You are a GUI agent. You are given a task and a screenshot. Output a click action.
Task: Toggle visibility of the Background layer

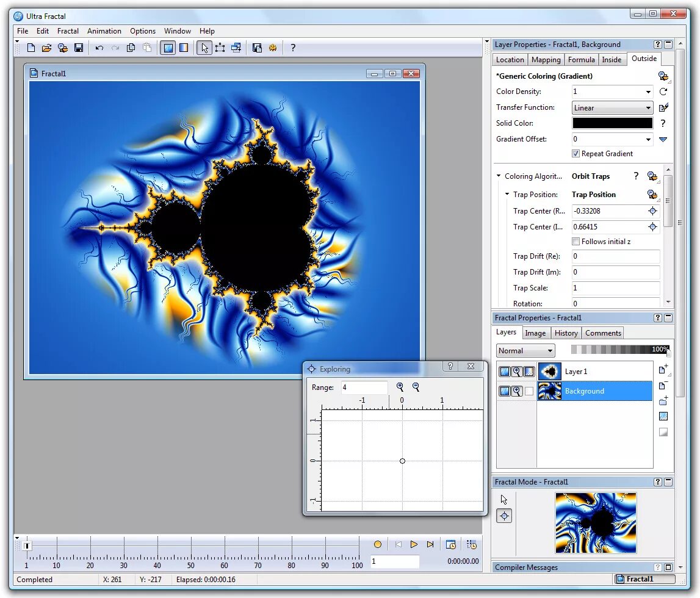tap(505, 391)
